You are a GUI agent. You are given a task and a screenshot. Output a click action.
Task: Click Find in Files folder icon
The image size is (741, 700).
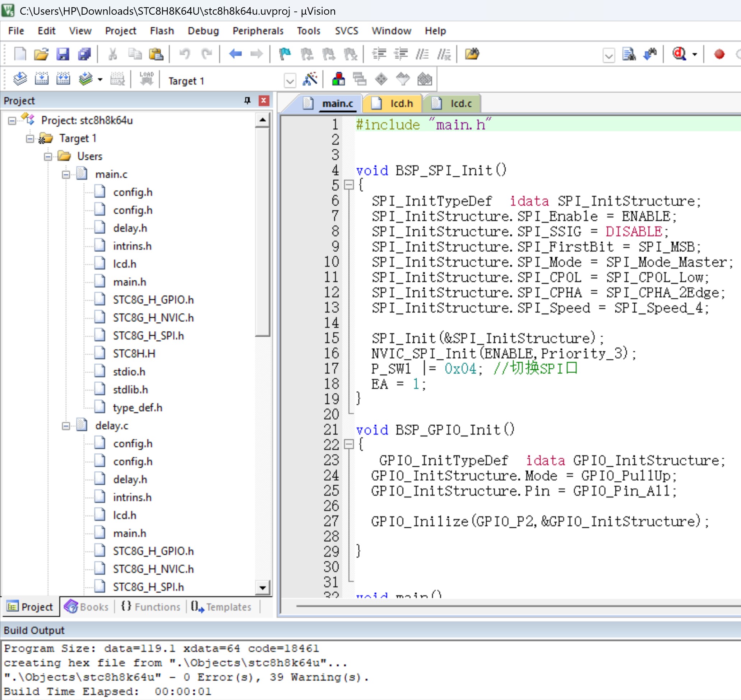pyautogui.click(x=472, y=54)
